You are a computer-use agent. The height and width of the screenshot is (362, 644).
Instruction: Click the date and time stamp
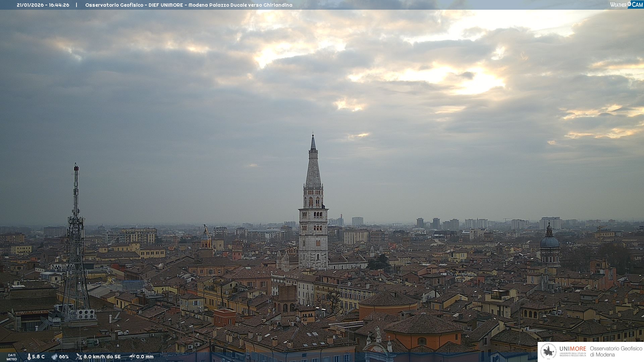[x=43, y=5]
